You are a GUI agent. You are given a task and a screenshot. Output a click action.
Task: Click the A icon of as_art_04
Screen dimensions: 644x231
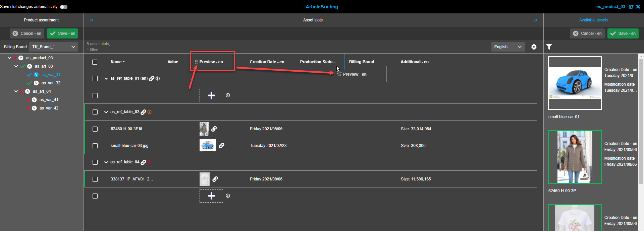(x=28, y=91)
